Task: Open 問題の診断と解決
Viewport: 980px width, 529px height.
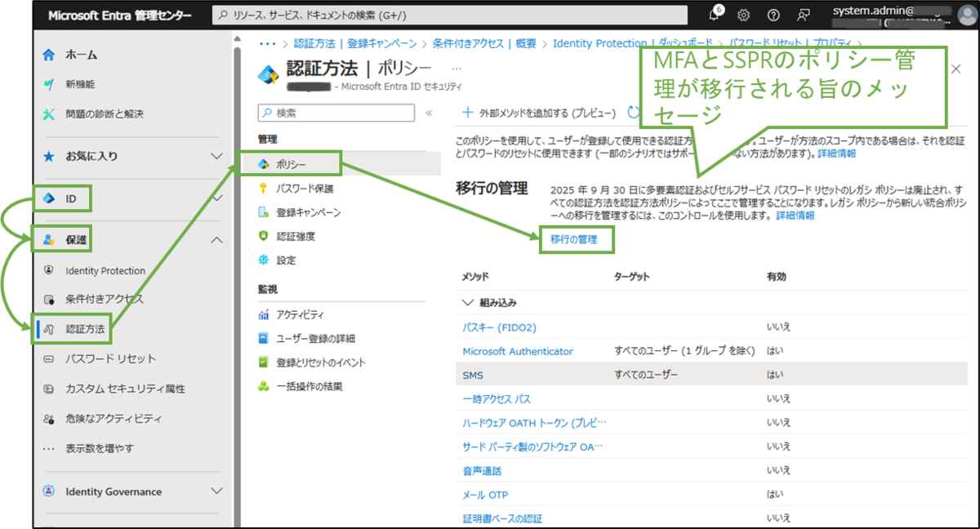Action: pyautogui.click(x=105, y=113)
